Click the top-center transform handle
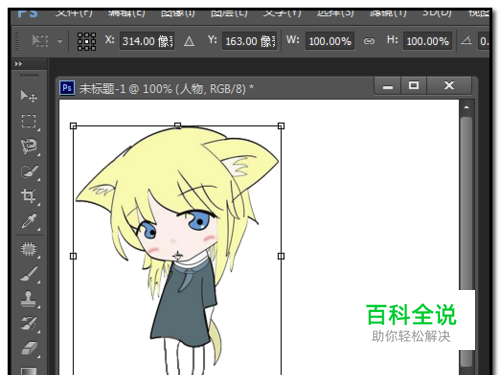The image size is (500, 375). coord(177,126)
